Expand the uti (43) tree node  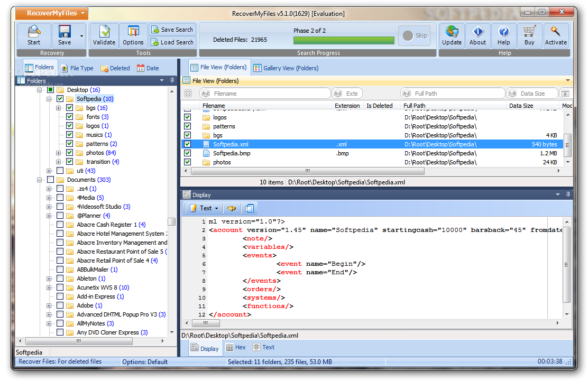(49, 171)
